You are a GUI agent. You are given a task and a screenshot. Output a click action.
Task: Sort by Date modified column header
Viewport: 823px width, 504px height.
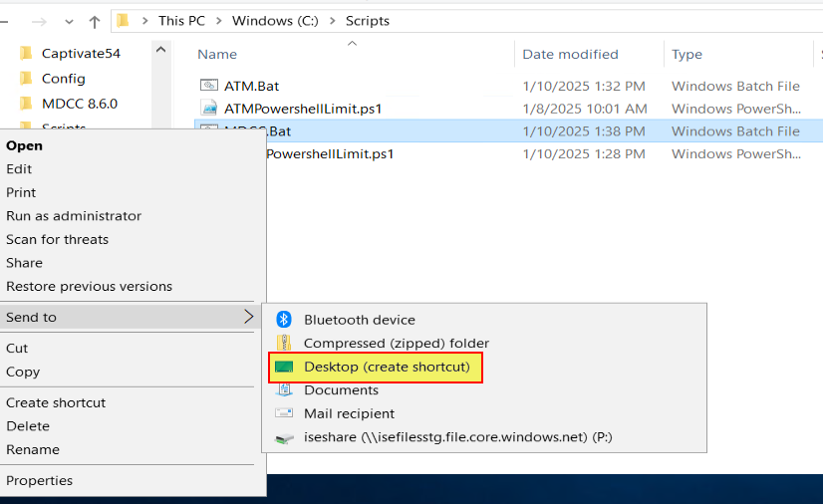570,54
